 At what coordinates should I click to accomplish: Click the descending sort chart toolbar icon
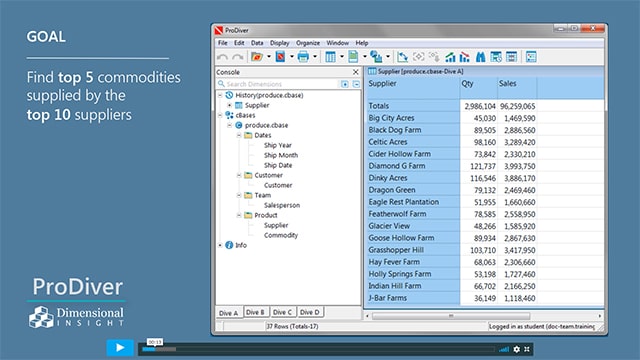click(x=465, y=57)
